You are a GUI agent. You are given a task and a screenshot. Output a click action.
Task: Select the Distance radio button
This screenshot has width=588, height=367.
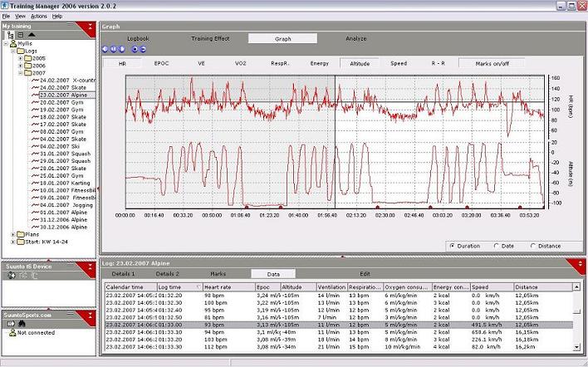point(533,246)
